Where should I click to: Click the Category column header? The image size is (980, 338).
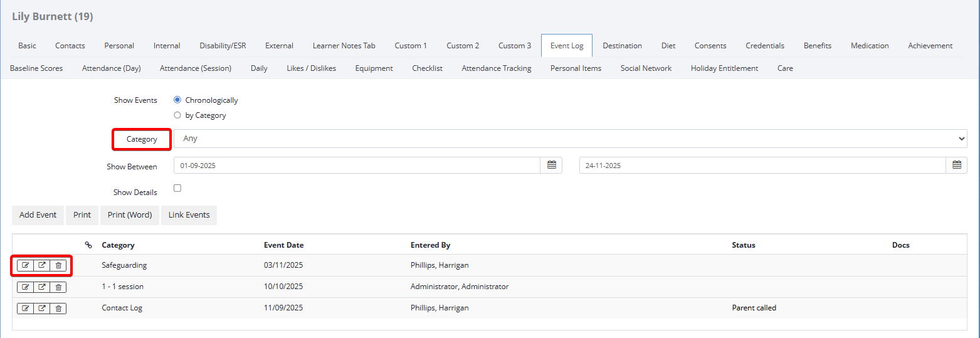tap(118, 245)
